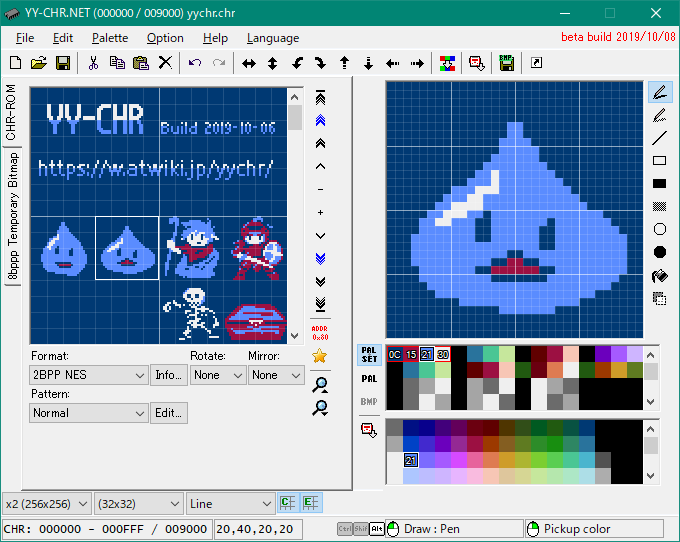680x542 pixels.
Task: Select the left slime tile in CHR view
Action: click(63, 248)
